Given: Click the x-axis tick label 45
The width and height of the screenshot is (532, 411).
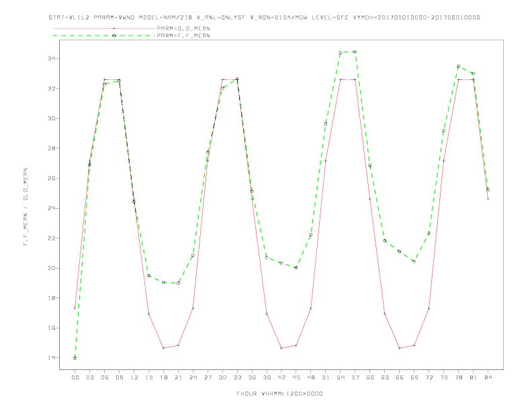Looking at the screenshot, I should click(x=296, y=377).
